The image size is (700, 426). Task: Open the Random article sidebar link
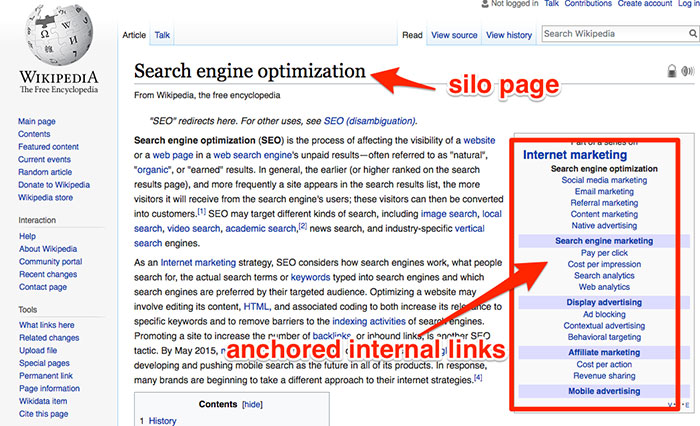(44, 172)
